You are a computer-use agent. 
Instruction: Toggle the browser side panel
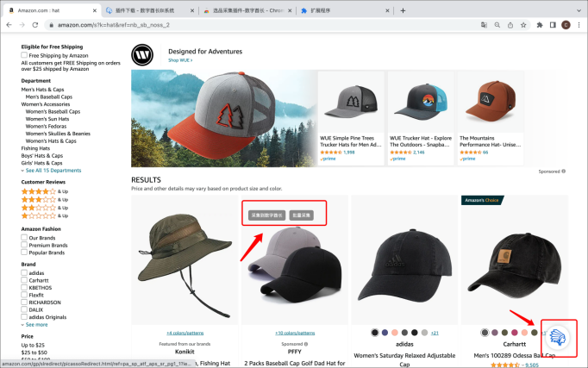(553, 25)
